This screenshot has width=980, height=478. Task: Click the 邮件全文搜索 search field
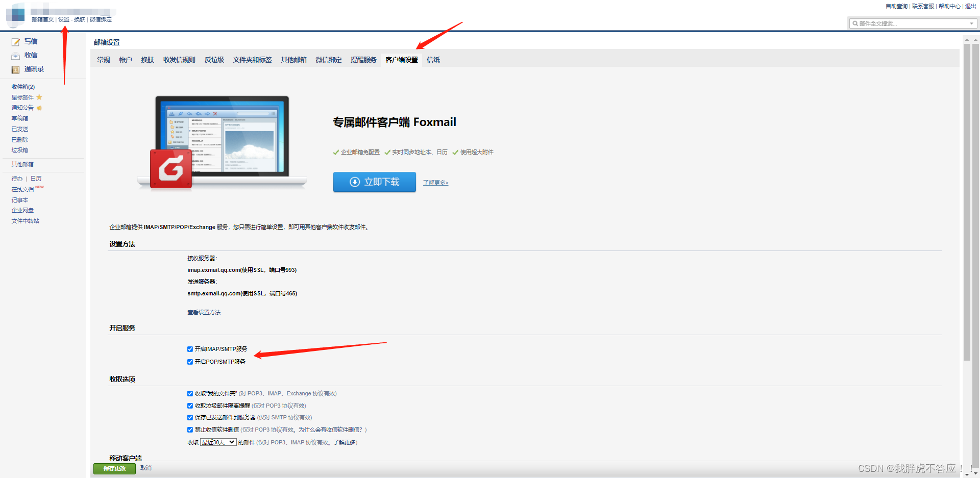pos(912,23)
